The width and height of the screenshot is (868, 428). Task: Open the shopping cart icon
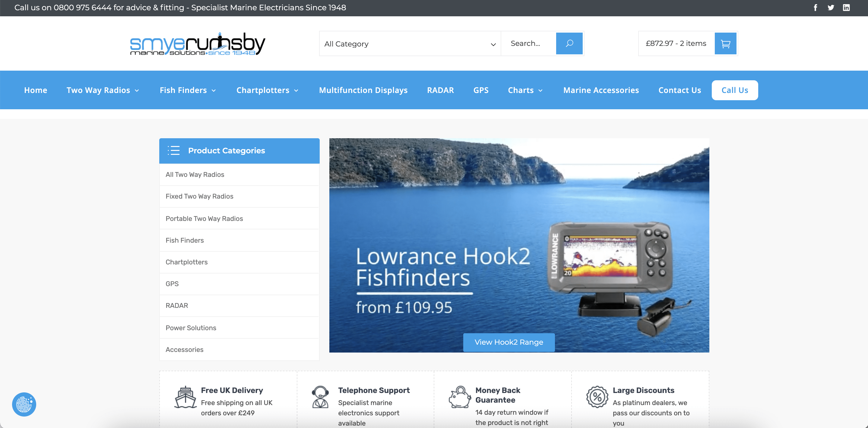click(x=725, y=43)
